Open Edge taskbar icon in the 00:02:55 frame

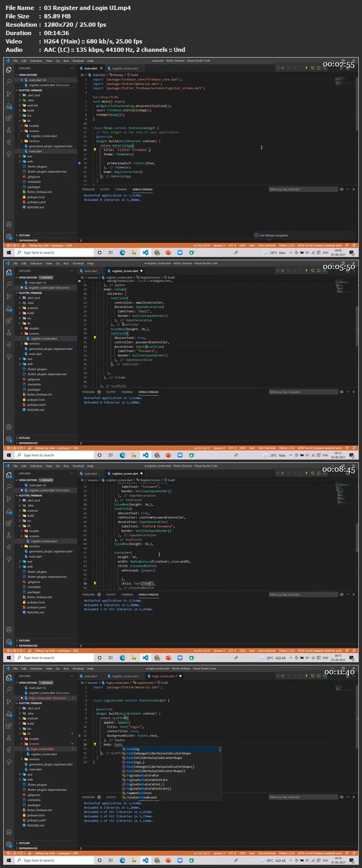[122, 252]
